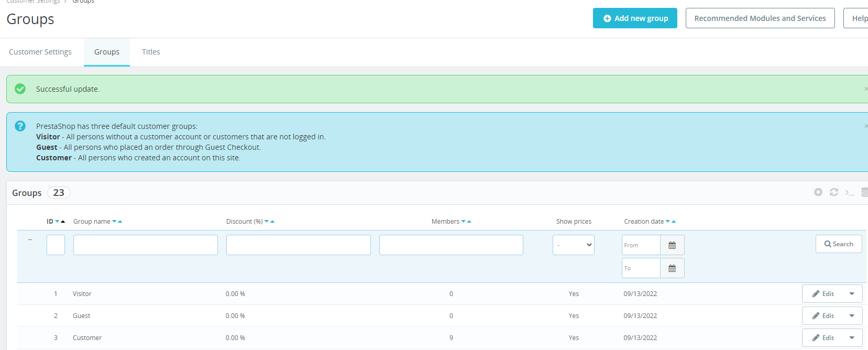Open the Creation date From calendar picker
This screenshot has width=868, height=350.
(672, 245)
